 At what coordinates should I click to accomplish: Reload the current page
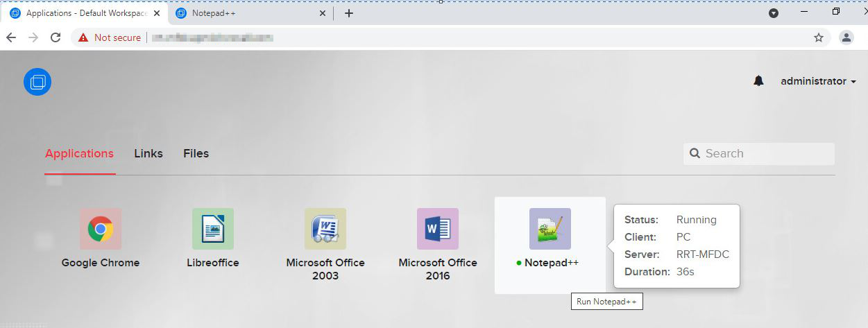[56, 37]
